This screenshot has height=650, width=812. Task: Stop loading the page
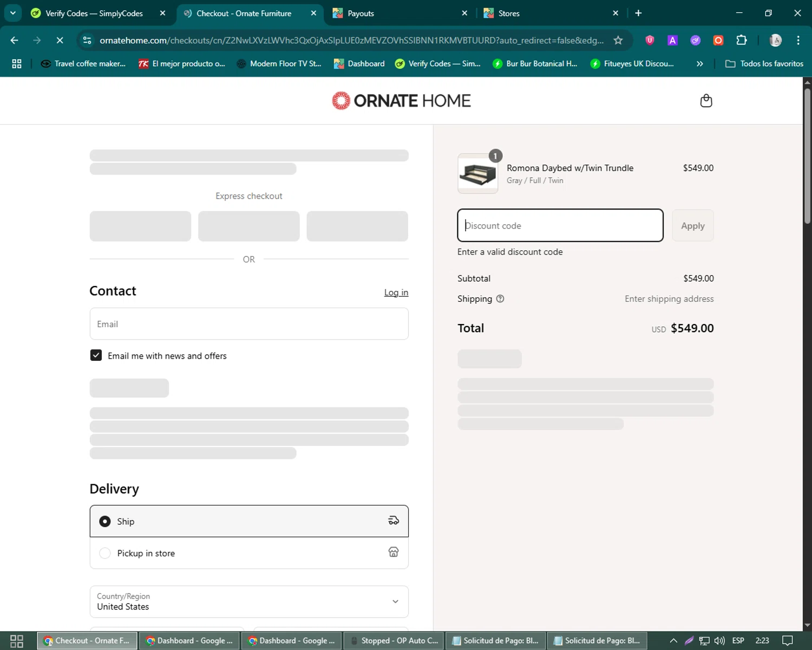(60, 40)
